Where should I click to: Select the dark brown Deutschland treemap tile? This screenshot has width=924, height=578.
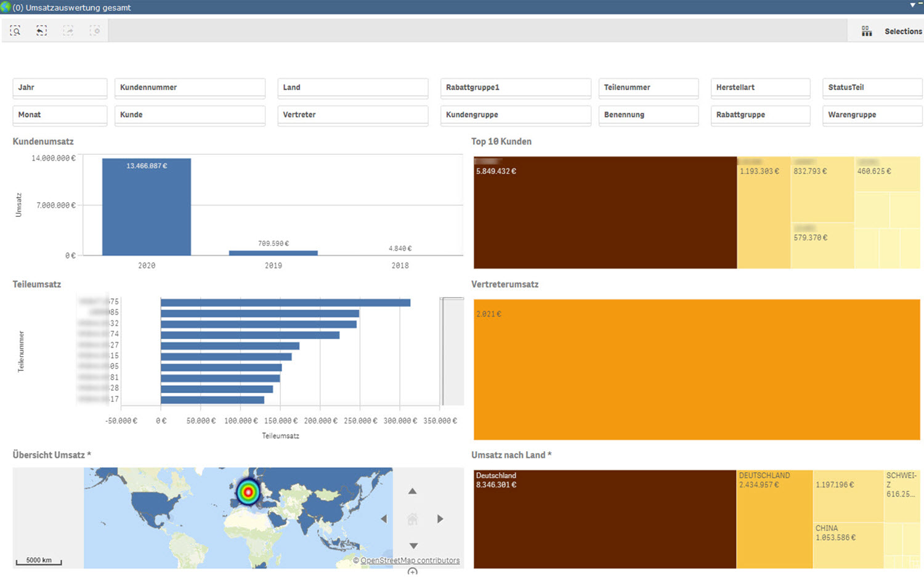[x=604, y=519]
